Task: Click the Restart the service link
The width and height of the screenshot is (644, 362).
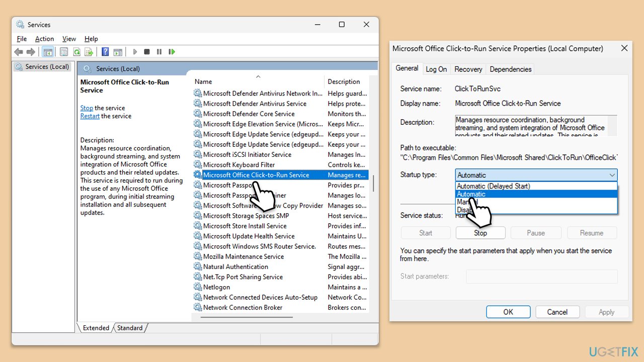Action: click(x=90, y=116)
